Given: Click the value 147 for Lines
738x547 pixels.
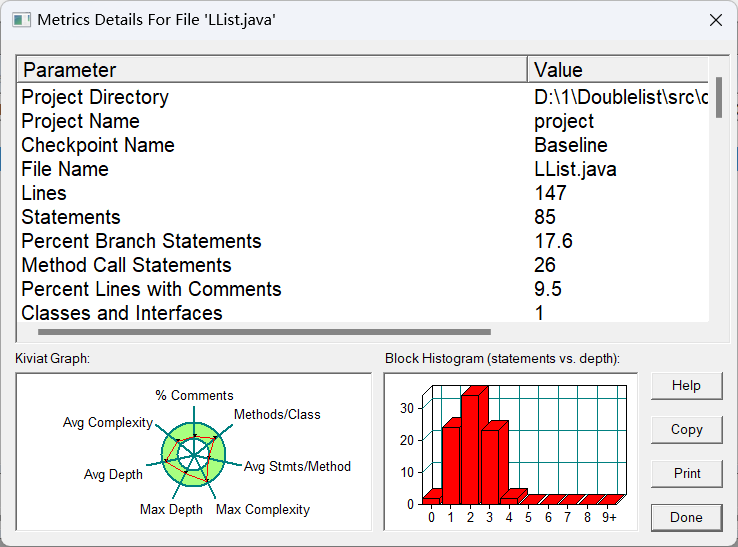Looking at the screenshot, I should 550,193.
